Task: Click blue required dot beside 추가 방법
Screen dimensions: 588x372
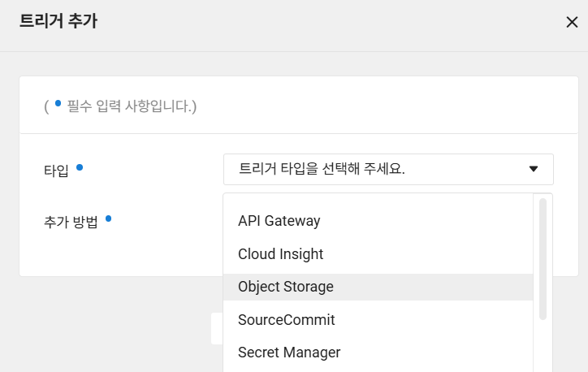Action: point(108,218)
